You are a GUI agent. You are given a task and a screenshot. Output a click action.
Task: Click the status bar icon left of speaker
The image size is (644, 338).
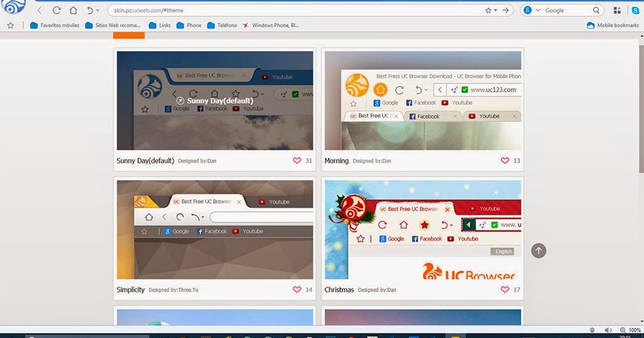click(x=592, y=330)
